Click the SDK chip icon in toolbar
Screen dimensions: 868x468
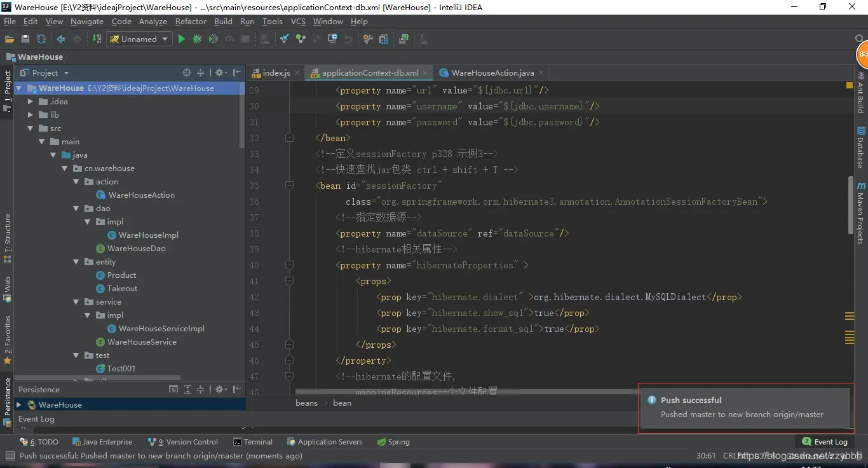(x=403, y=39)
